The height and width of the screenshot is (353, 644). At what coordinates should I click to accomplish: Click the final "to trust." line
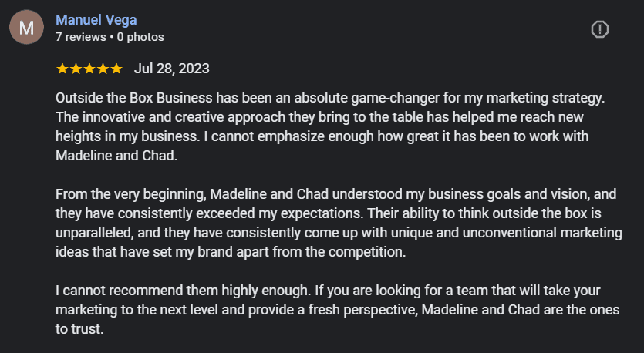pyautogui.click(x=79, y=329)
